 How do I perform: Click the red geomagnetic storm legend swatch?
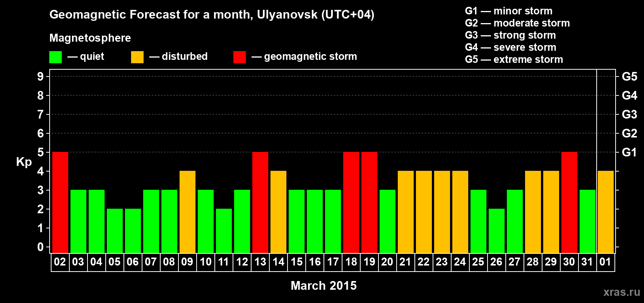click(239, 57)
